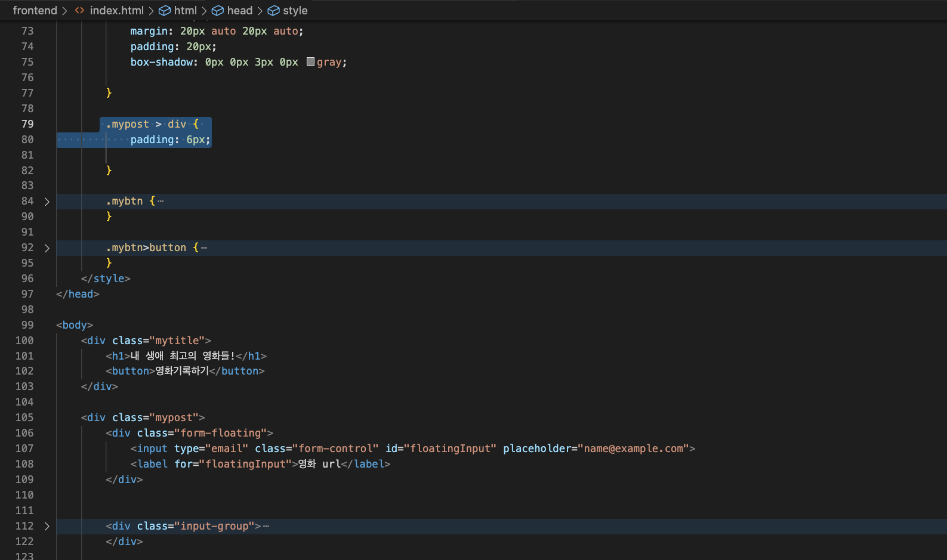Click the class="form-control" attribute

(317, 448)
